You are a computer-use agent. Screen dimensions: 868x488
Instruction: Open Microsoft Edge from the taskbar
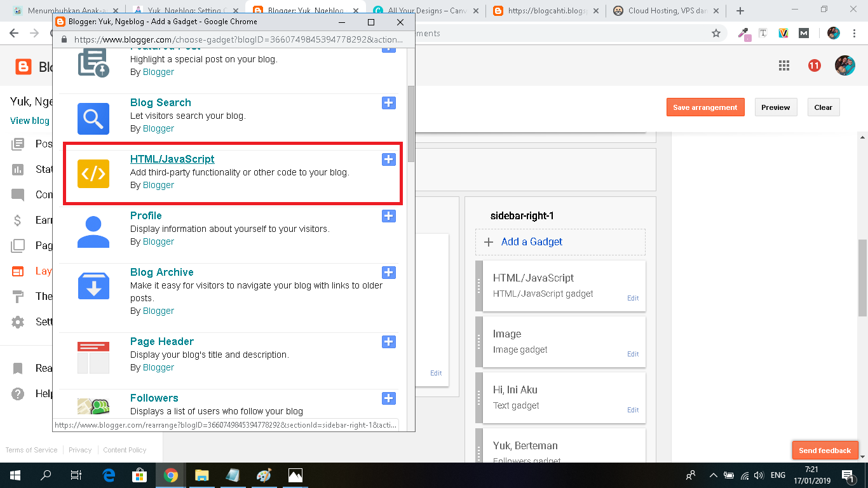click(109, 475)
